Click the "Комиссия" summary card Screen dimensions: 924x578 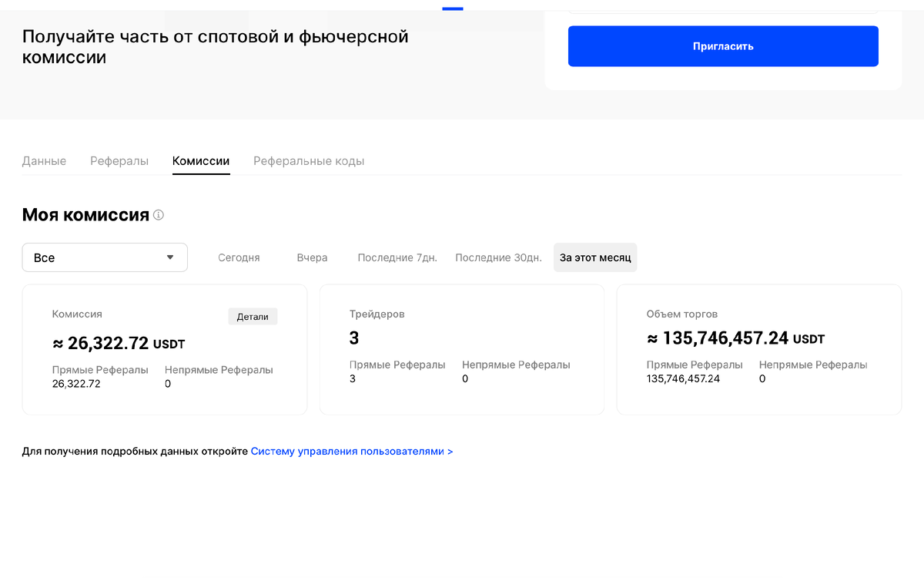(164, 348)
